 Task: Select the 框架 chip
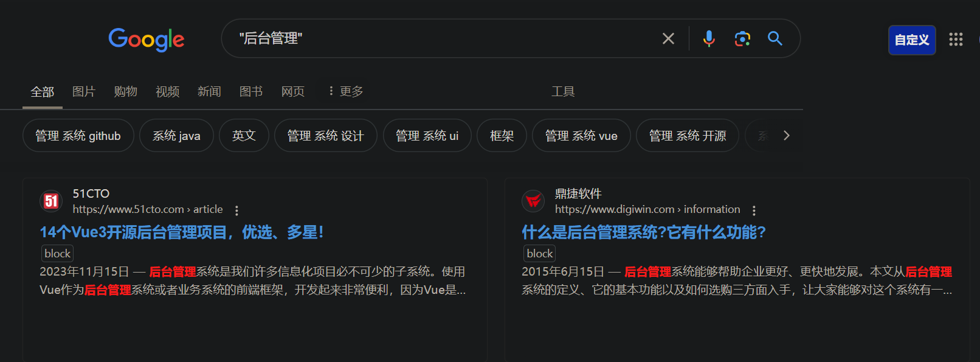pos(502,136)
